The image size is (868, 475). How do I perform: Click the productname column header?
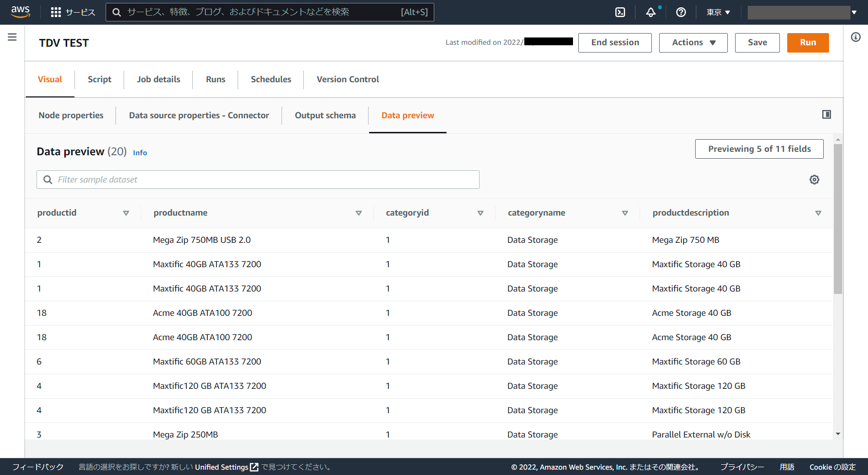click(181, 213)
